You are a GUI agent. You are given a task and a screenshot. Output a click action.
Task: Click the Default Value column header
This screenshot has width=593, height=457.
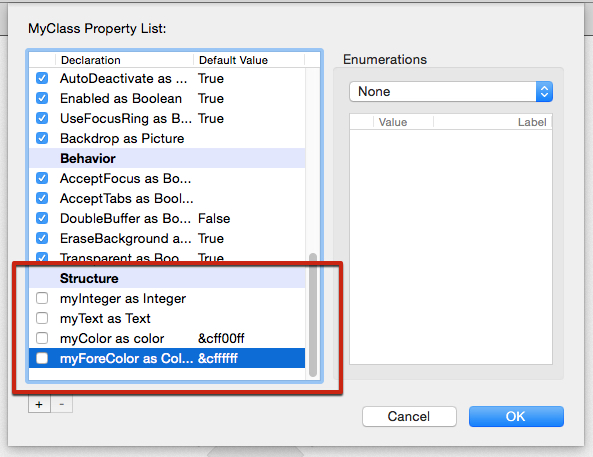click(249, 60)
